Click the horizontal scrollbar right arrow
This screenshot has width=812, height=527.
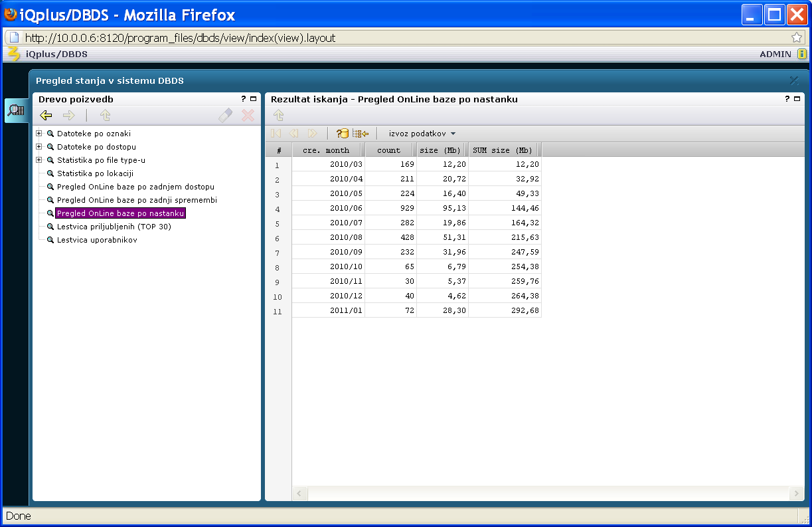[x=797, y=493]
